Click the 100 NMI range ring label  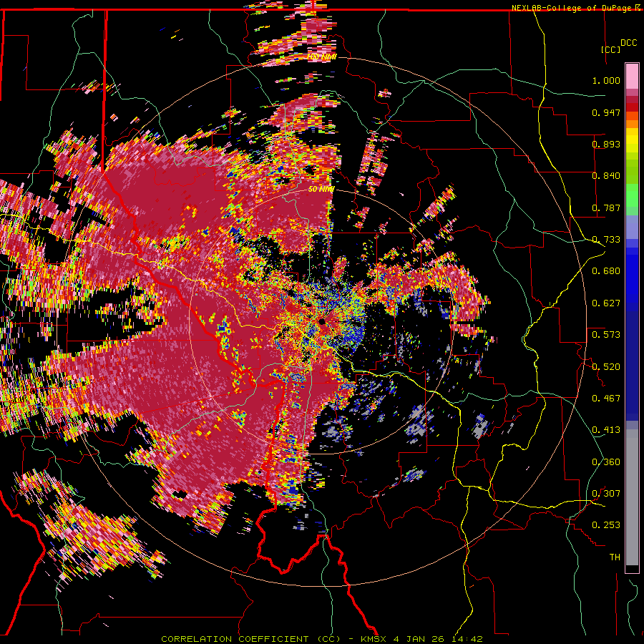pyautogui.click(x=322, y=57)
